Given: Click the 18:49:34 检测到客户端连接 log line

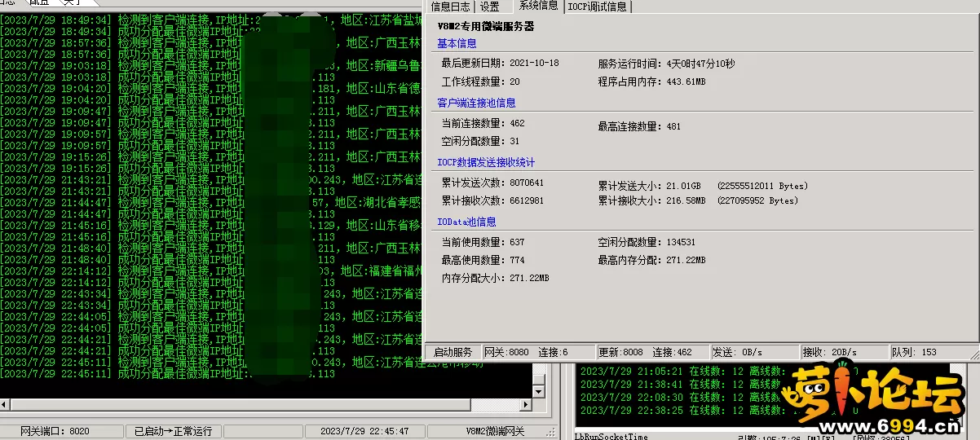Looking at the screenshot, I should click(x=212, y=20).
